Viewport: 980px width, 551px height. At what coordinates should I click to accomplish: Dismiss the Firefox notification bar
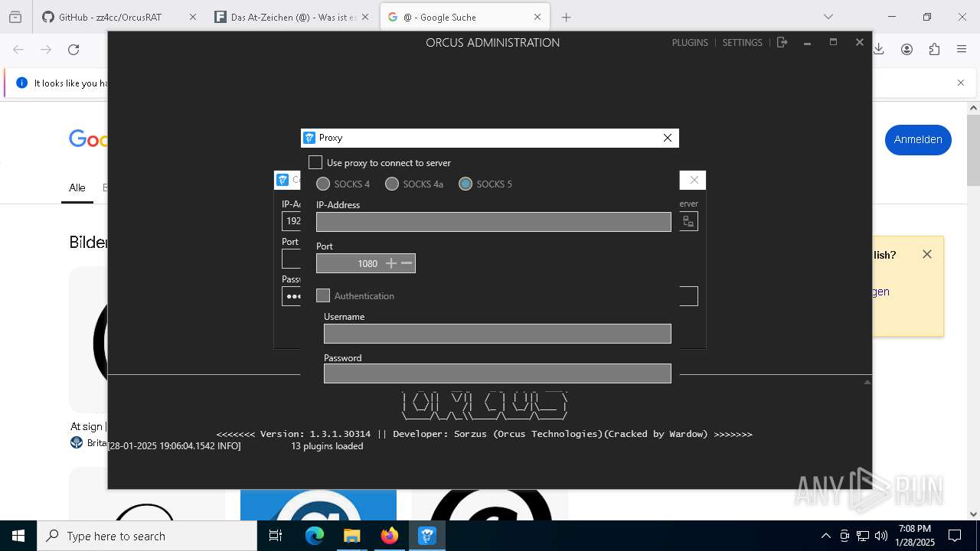click(x=961, y=83)
